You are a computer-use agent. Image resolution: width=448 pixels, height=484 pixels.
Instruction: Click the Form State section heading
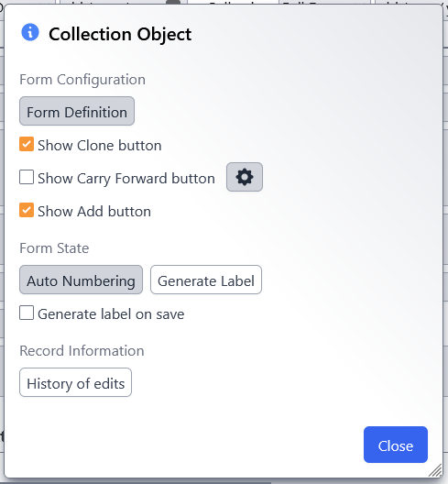click(x=54, y=248)
